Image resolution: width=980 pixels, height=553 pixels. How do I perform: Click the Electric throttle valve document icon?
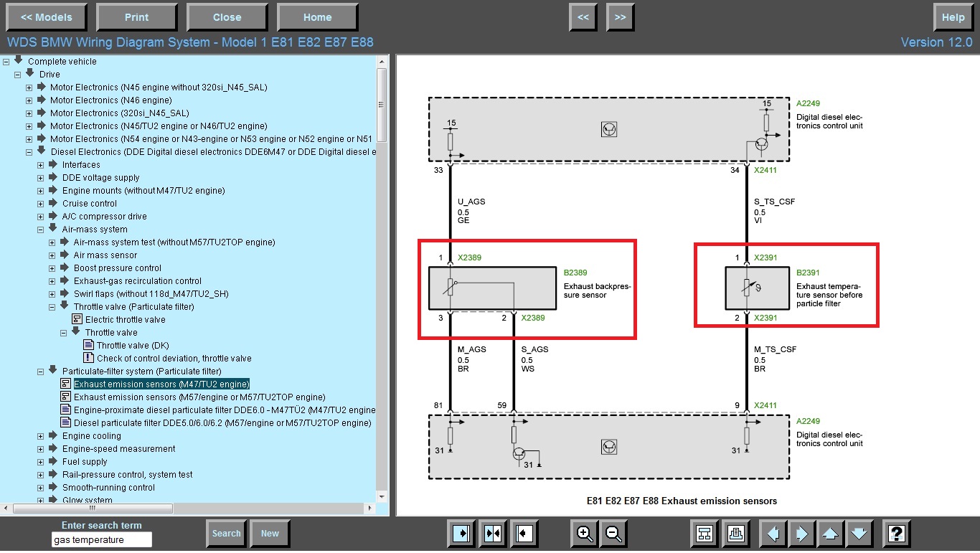coord(77,319)
